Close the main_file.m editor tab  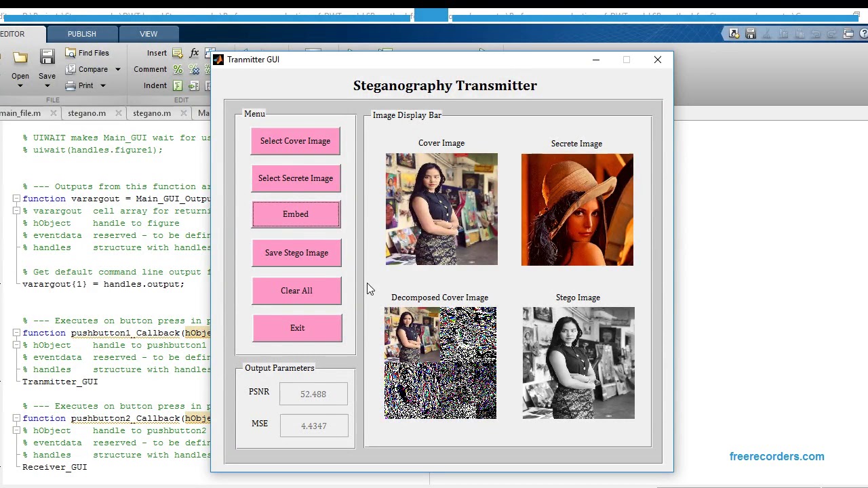(54, 113)
